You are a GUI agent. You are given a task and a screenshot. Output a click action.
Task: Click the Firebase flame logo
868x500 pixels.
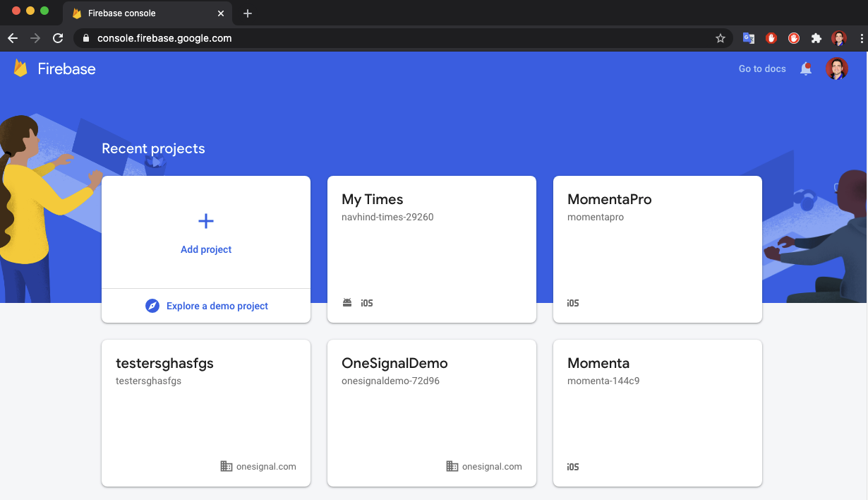[20, 68]
